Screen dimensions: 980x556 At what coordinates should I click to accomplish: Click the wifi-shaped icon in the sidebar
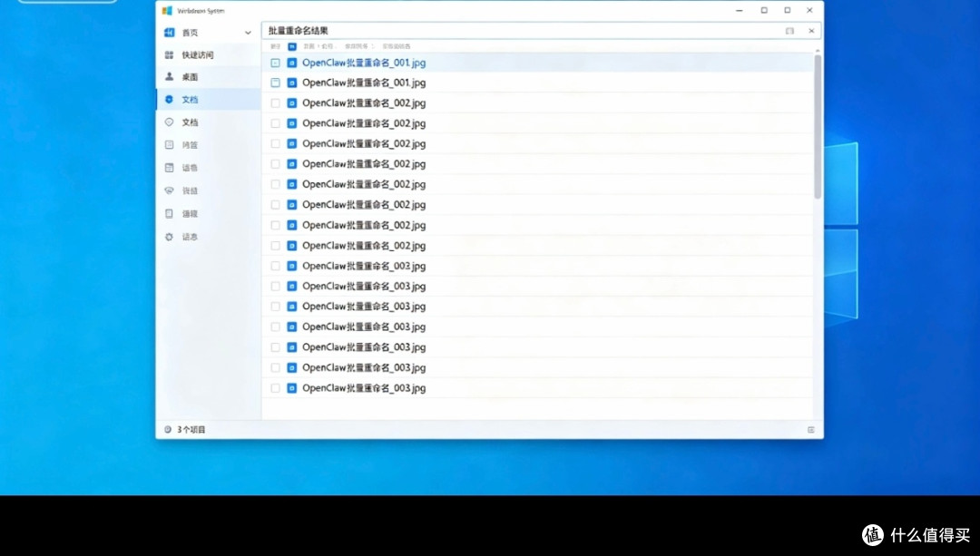click(x=169, y=190)
